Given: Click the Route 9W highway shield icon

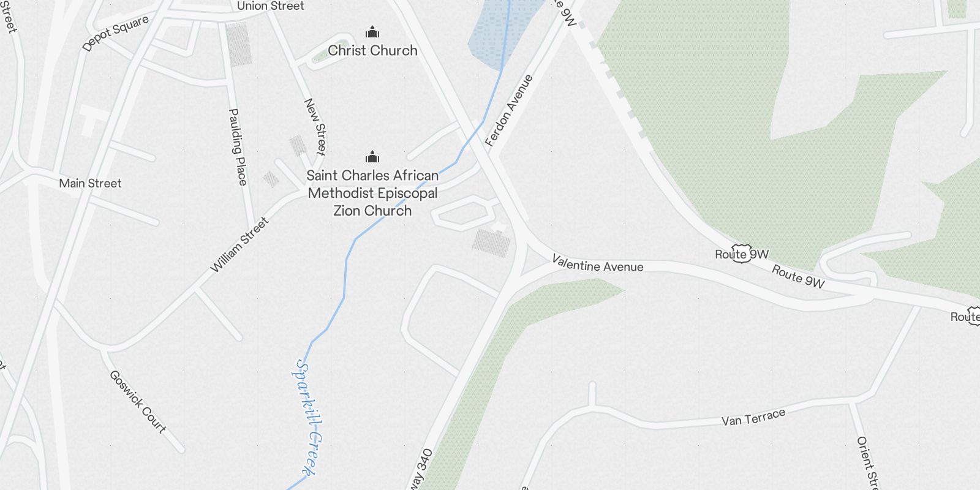Looking at the screenshot, I should (742, 255).
